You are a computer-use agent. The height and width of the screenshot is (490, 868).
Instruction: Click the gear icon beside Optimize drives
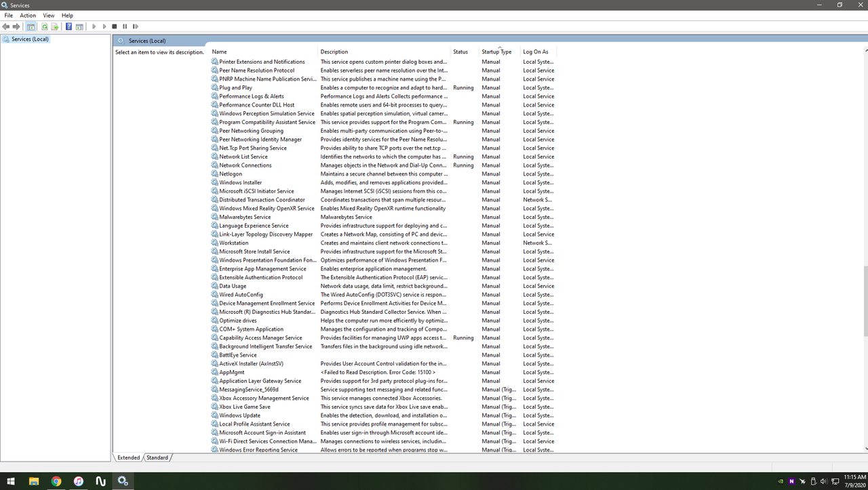pyautogui.click(x=215, y=321)
